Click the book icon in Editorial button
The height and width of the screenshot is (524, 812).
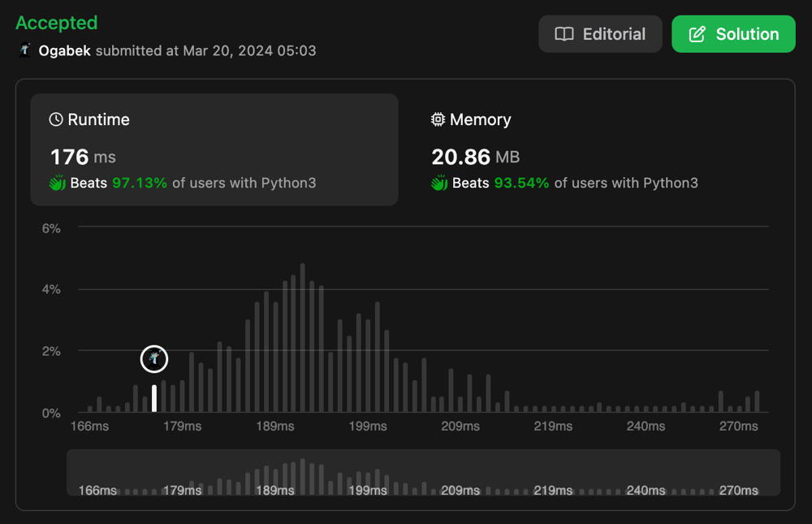[x=564, y=34]
